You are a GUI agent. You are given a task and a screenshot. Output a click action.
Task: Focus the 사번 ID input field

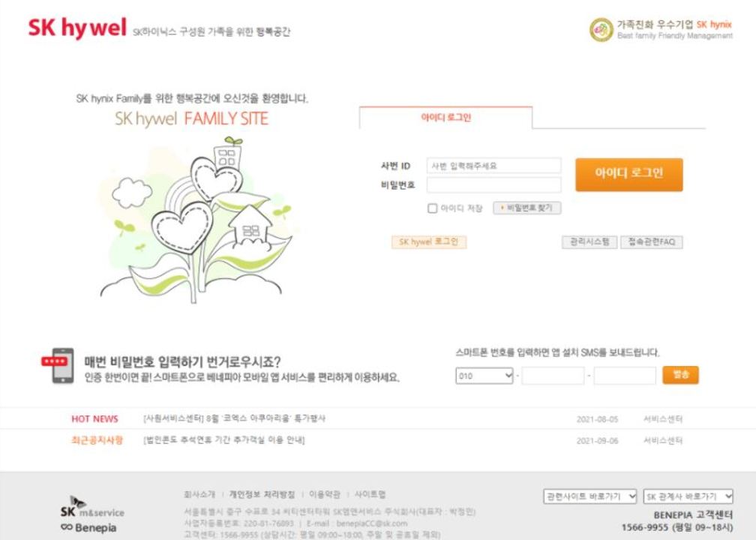[x=493, y=166]
